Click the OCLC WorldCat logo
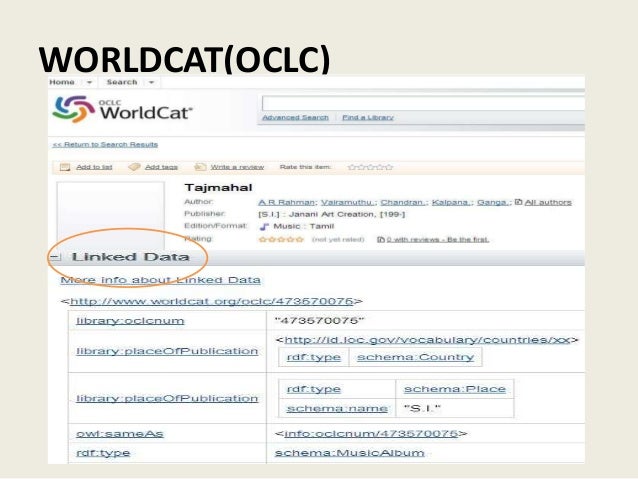The height and width of the screenshot is (479, 638). pyautogui.click(x=122, y=109)
